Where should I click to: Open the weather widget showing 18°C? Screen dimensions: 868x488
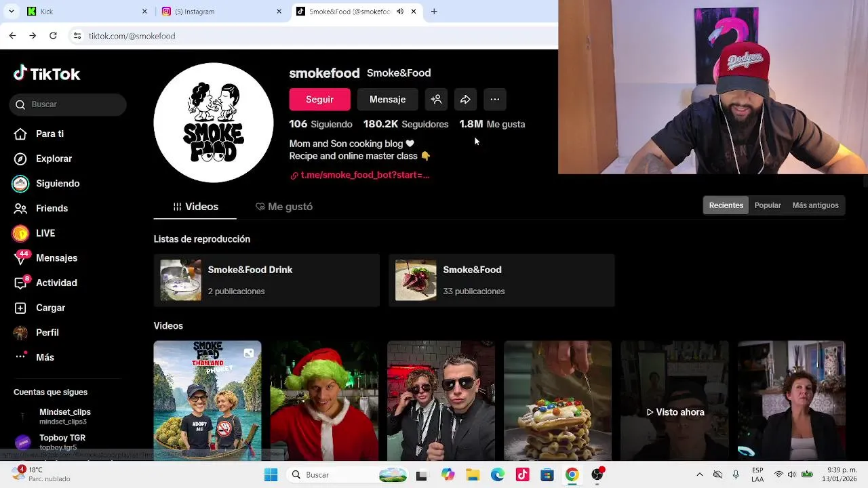(x=41, y=474)
